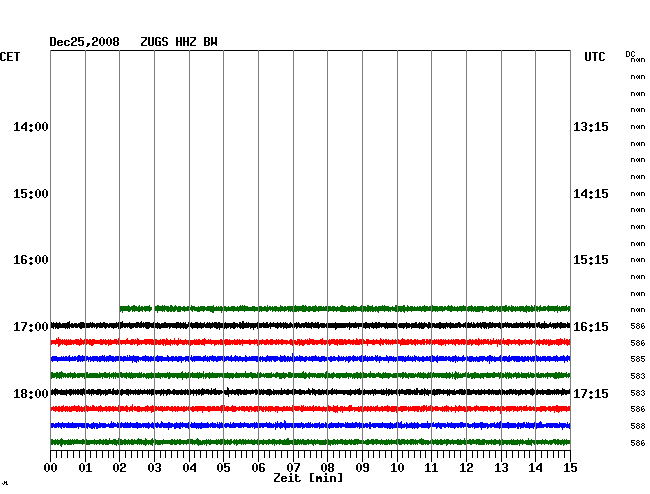650x494 pixels.
Task: Click the UTC axis heading
Action: 594,57
